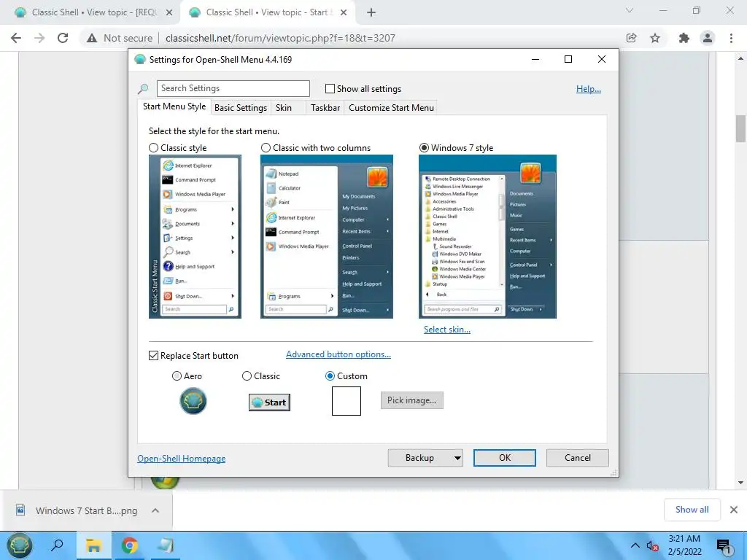Viewport: 747px width, 560px height.
Task: Uncheck Replace Start button
Action: [153, 356]
